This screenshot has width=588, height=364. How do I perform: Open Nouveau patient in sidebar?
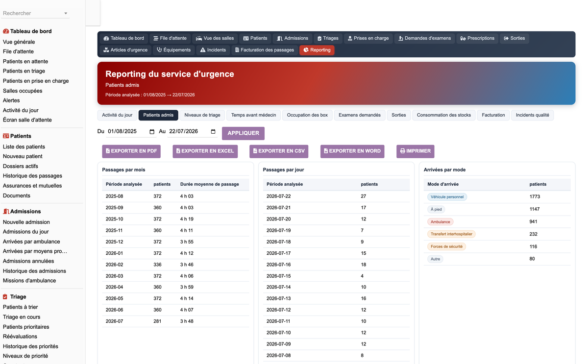pos(23,157)
